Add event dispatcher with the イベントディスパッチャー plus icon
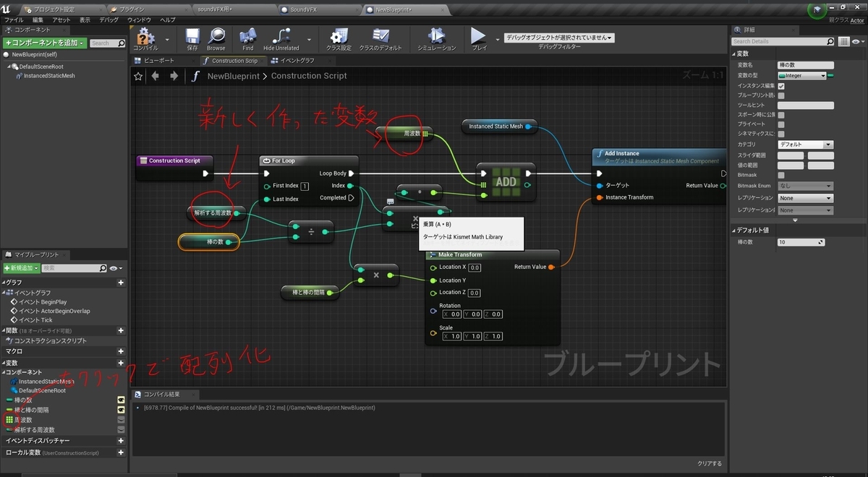Image resolution: width=868 pixels, height=477 pixels. click(x=121, y=440)
